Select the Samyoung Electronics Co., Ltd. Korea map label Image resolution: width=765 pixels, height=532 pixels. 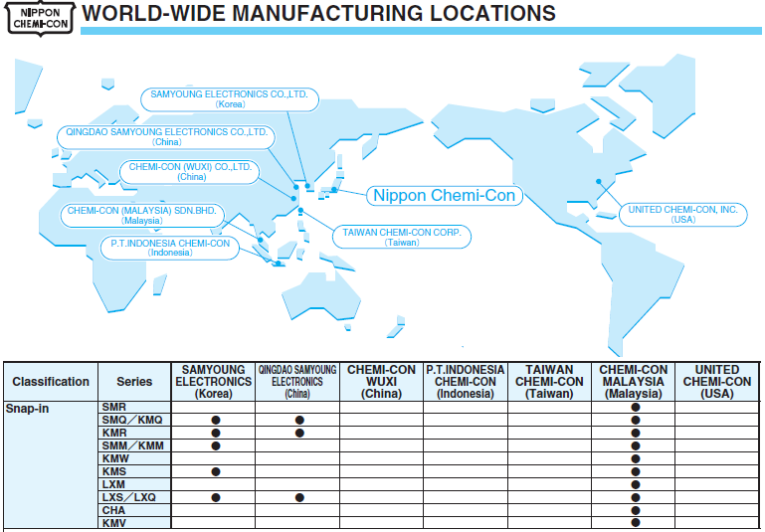(x=230, y=97)
